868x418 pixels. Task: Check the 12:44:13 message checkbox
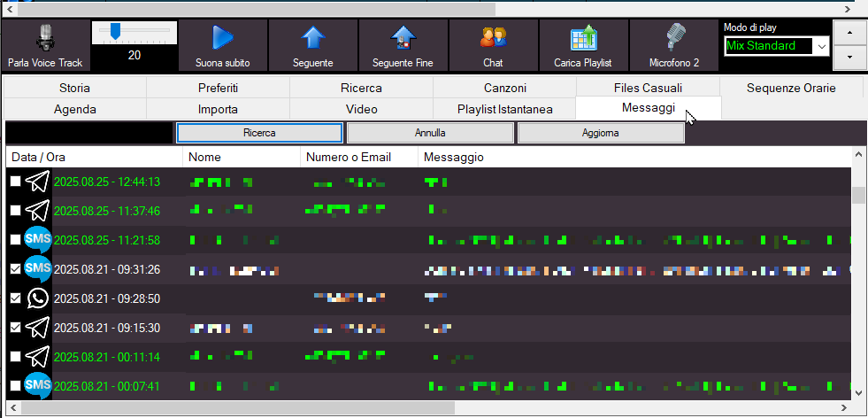pyautogui.click(x=15, y=182)
